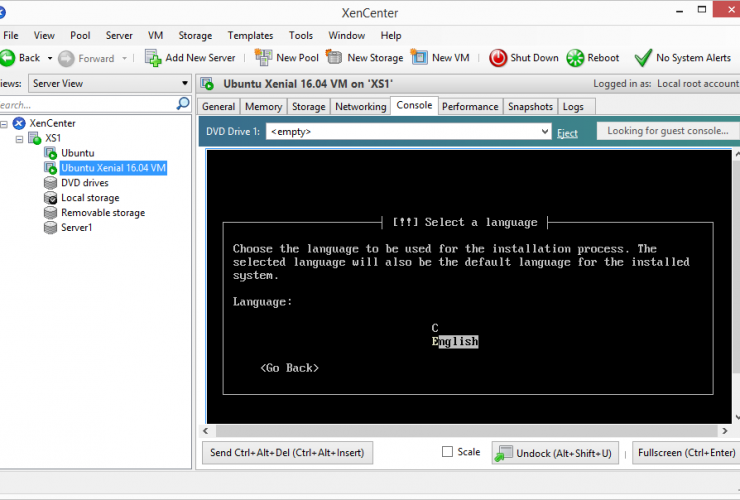Open the DVD Drive 1 dropdown
The height and width of the screenshot is (500, 740).
[544, 132]
